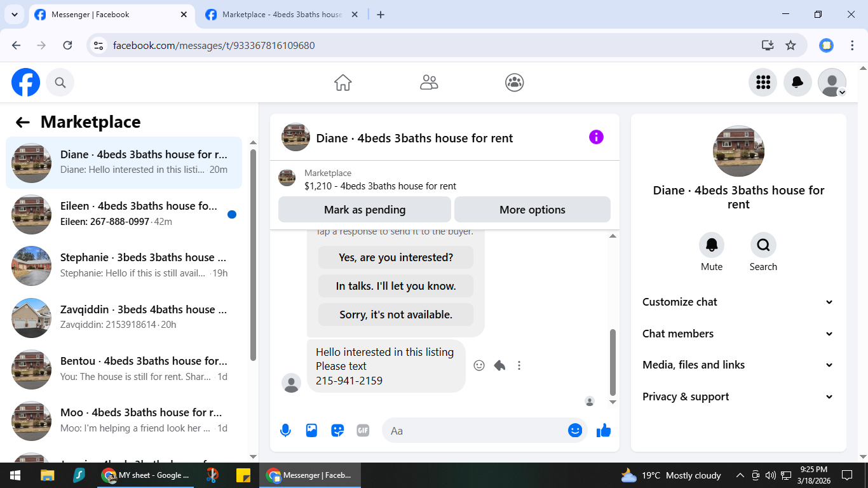
Task: Send 'In talks. I'll let you know.' response
Action: pos(396,286)
